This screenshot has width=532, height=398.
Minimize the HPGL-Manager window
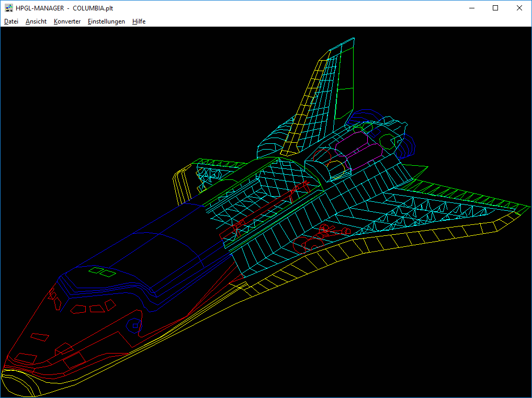pos(472,8)
